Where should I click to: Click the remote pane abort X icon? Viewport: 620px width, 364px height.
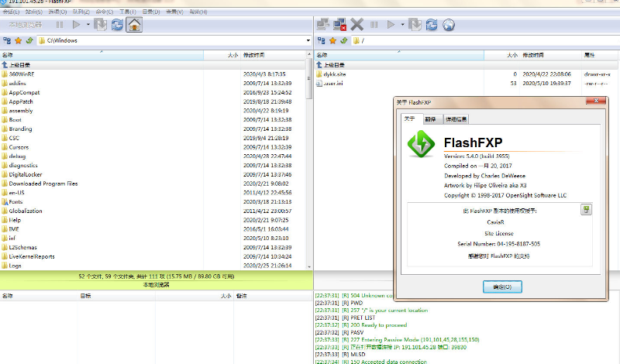356,25
